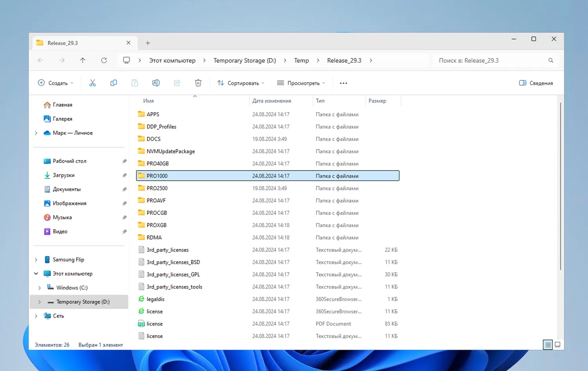Click the Delete trash can icon
Screen dimensions: 588x371
point(198,83)
